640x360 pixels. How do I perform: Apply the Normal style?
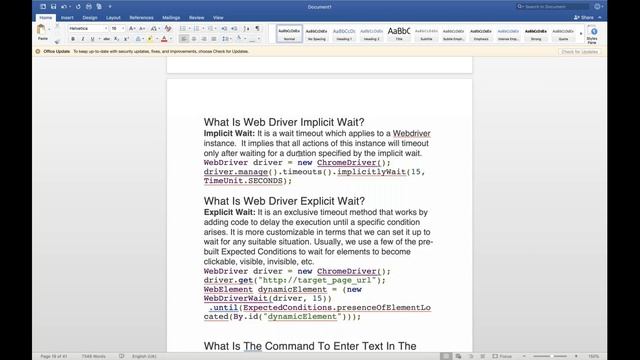[x=289, y=33]
